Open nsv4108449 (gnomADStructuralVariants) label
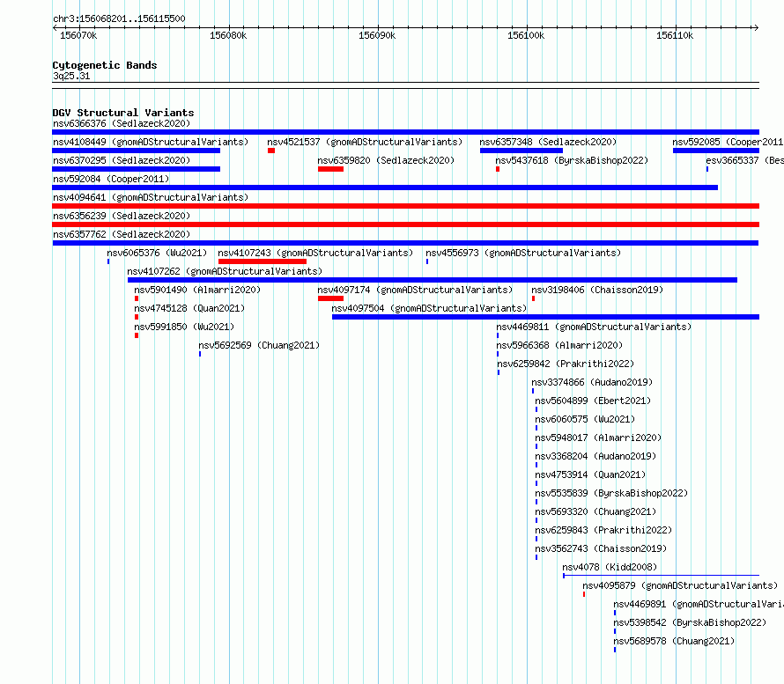This screenshot has height=684, width=784. [x=151, y=142]
